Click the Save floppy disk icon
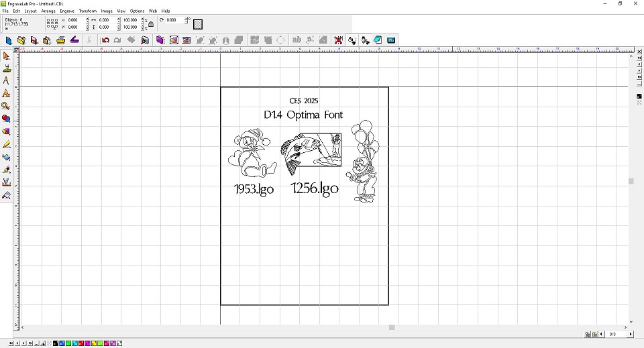The width and height of the screenshot is (644, 348). 34,40
